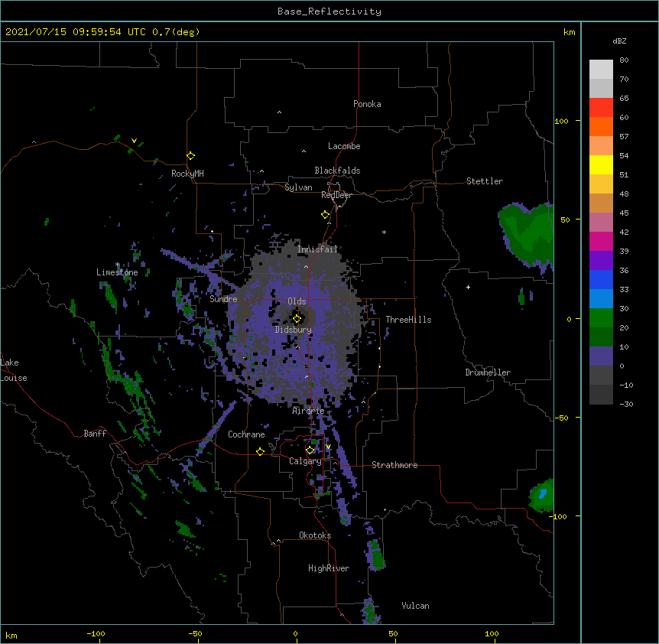Screen dimensions: 659x644
Task: Click the blue-core echo cell near right edge
Action: (542, 495)
